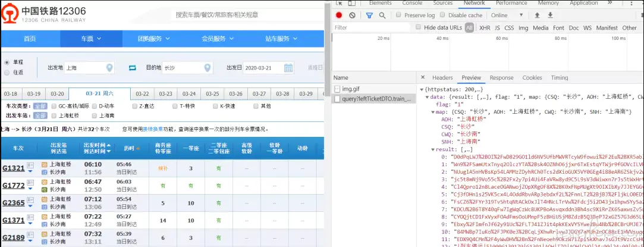Image resolution: width=644 pixels, height=247 pixels.
Task: Switch to the Sources tab
Action: 443,3
